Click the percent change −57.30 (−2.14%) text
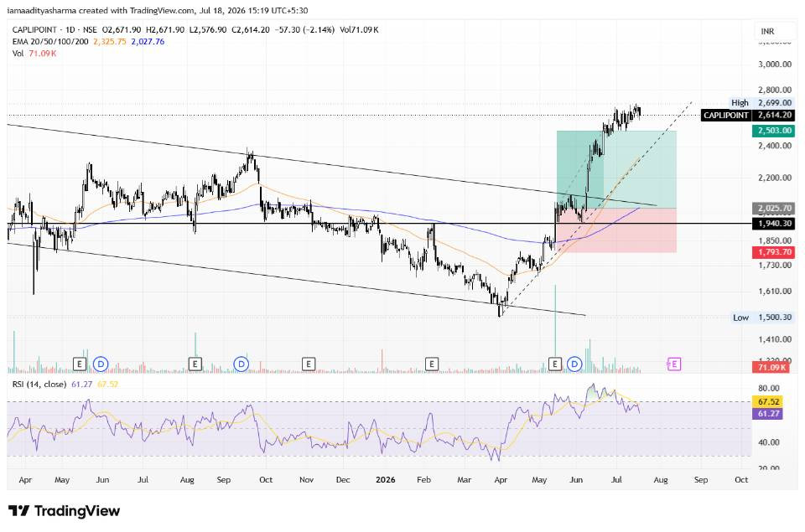Viewport: 805px width, 532px height. [x=305, y=30]
